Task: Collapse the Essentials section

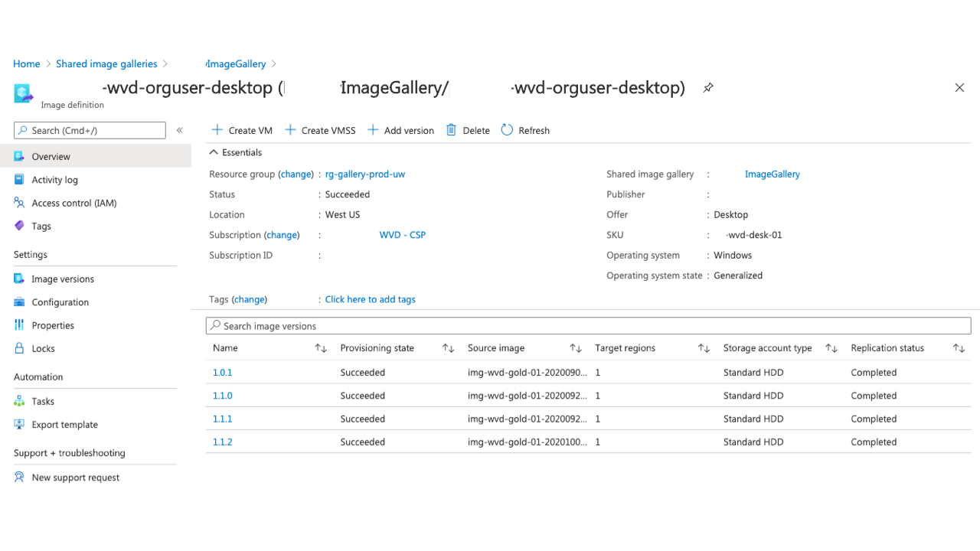Action: tap(214, 152)
